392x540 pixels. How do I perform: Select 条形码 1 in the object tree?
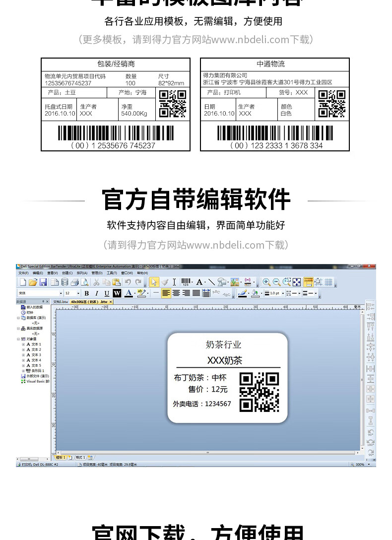pos(38,371)
